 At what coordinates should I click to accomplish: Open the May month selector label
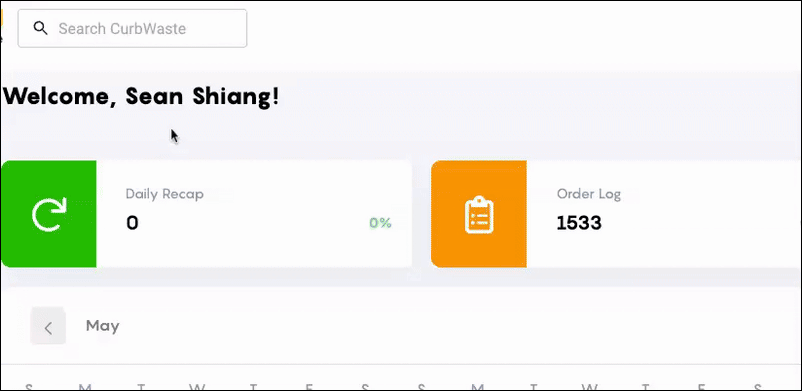coord(102,326)
